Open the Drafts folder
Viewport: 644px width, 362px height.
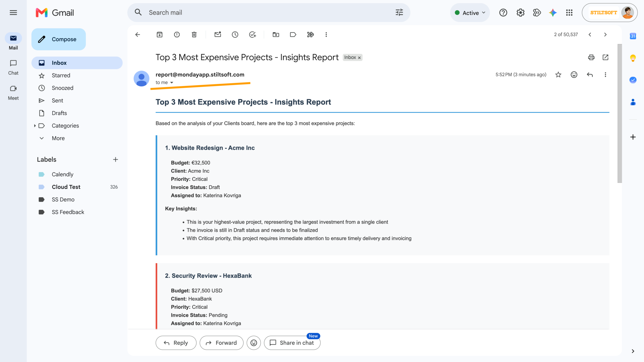(77, 113)
